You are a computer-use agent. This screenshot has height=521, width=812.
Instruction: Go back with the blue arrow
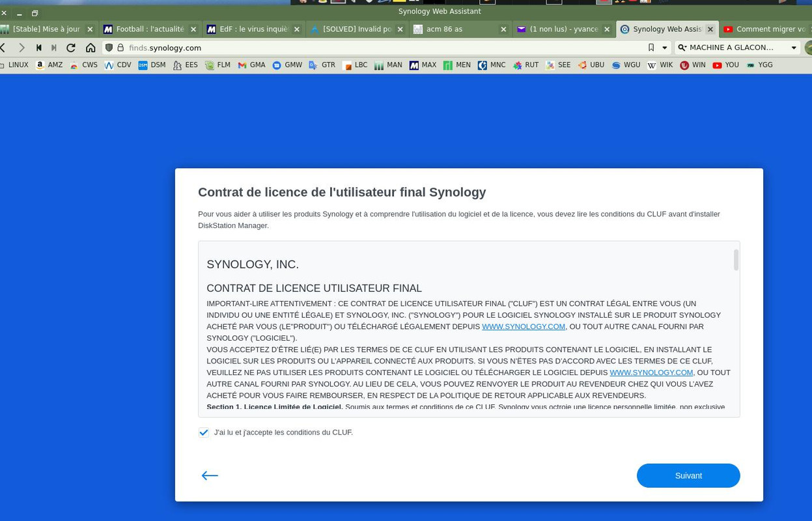click(210, 475)
